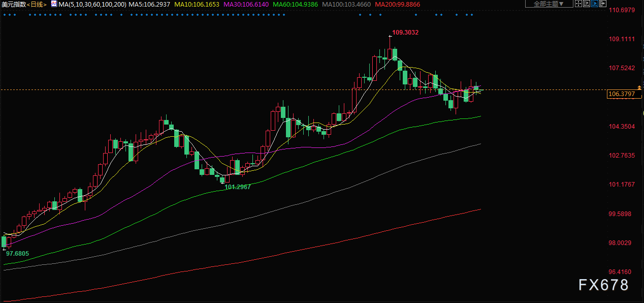
Task: Click the orange up-arrow price marker
Action: [x=639, y=88]
